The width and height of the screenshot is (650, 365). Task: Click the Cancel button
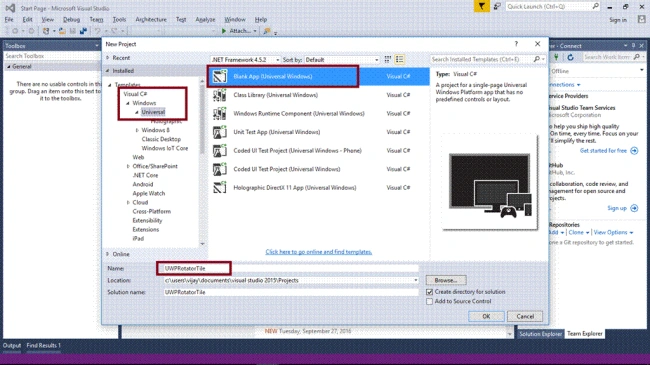525,316
